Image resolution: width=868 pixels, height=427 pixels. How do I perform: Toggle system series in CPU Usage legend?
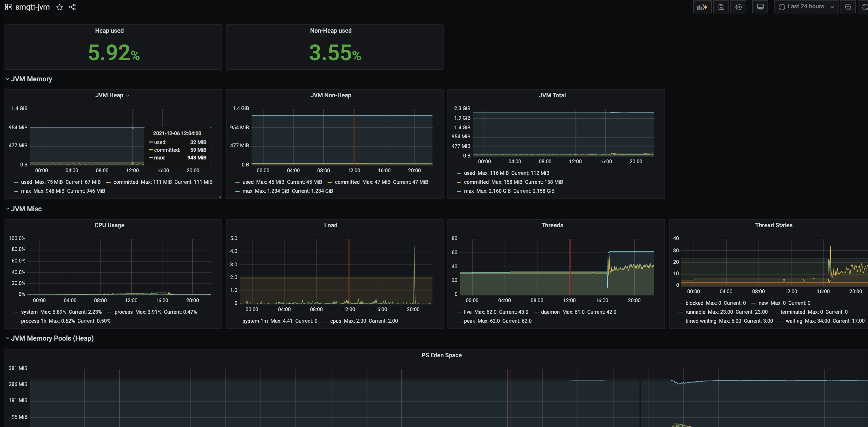click(29, 312)
